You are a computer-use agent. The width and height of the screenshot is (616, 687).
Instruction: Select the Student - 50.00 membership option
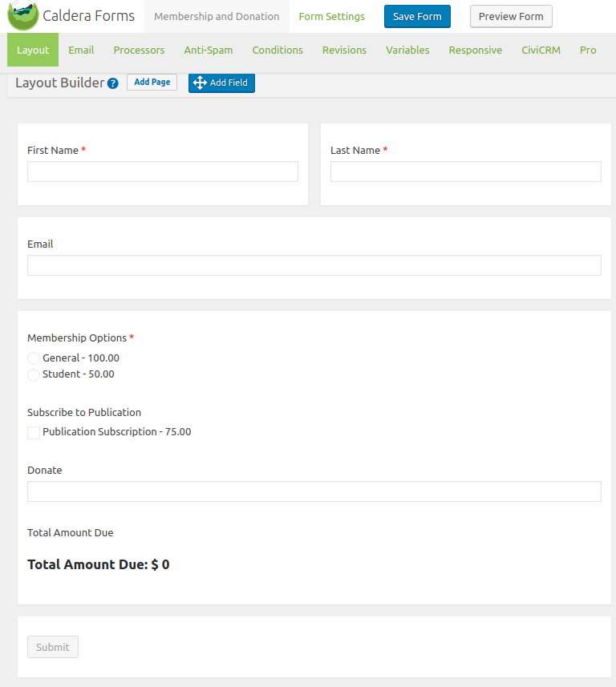click(x=34, y=374)
